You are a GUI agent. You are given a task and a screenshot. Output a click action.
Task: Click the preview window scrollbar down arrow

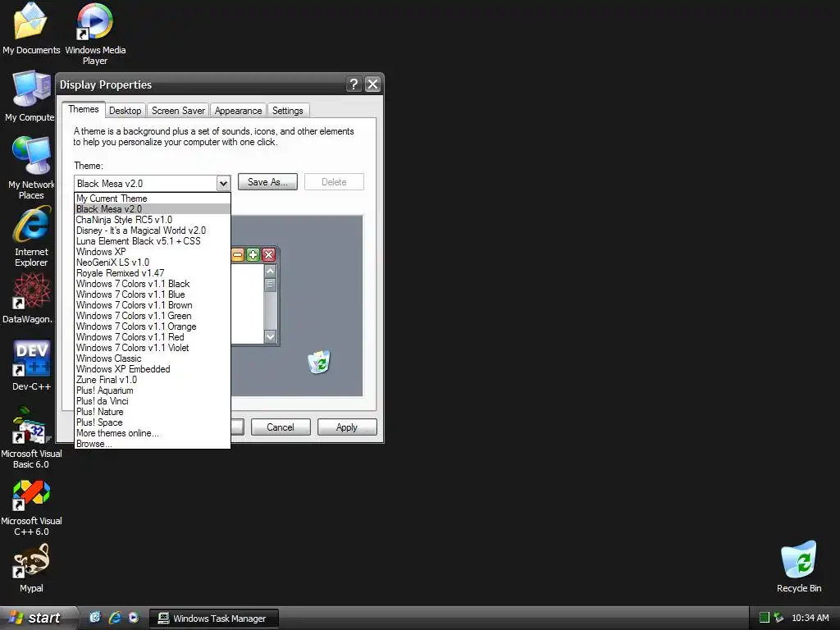click(x=270, y=337)
